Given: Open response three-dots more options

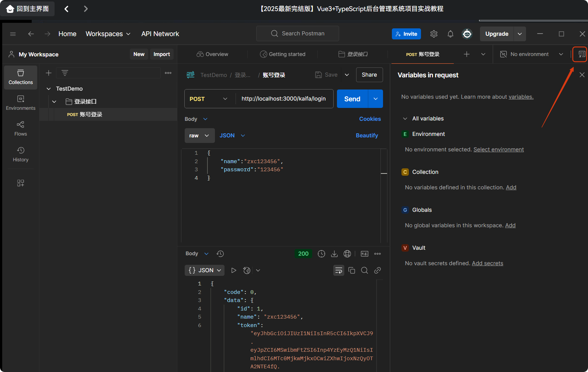Looking at the screenshot, I should tap(377, 254).
